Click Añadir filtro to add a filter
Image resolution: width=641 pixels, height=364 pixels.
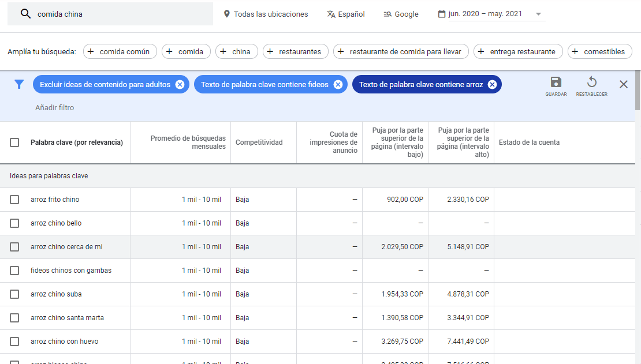click(54, 108)
